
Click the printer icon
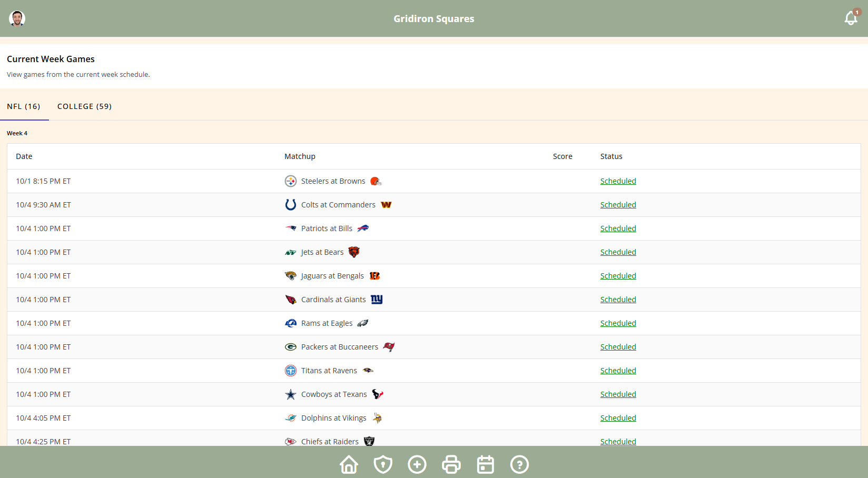pos(451,464)
